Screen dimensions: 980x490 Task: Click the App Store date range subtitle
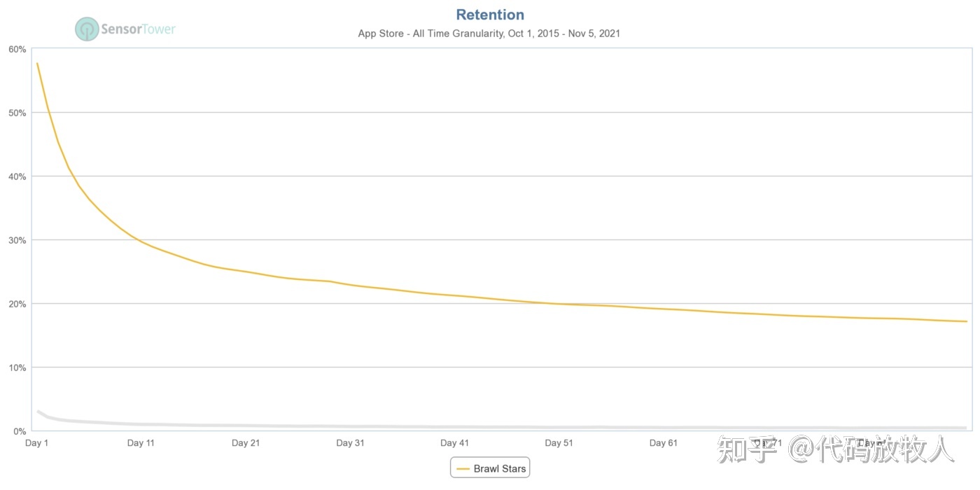coord(489,33)
